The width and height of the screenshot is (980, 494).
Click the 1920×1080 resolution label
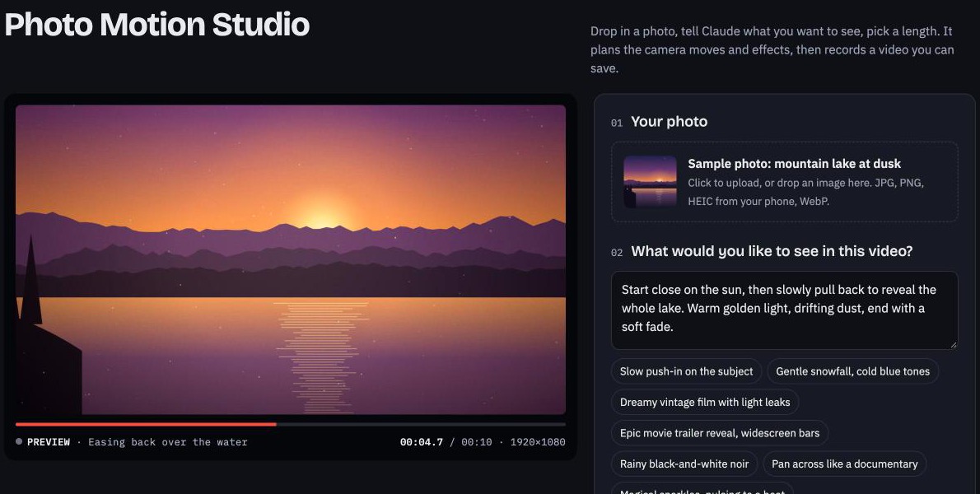pos(538,442)
